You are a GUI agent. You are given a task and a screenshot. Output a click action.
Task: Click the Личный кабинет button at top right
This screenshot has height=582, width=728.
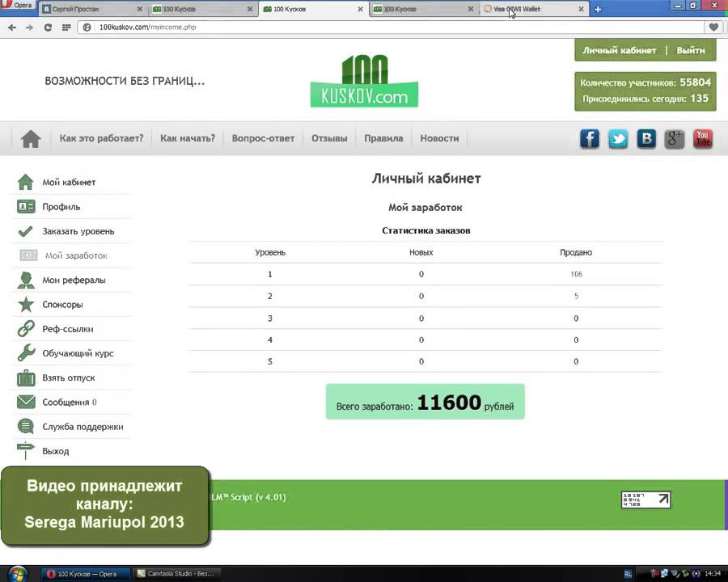coord(620,50)
